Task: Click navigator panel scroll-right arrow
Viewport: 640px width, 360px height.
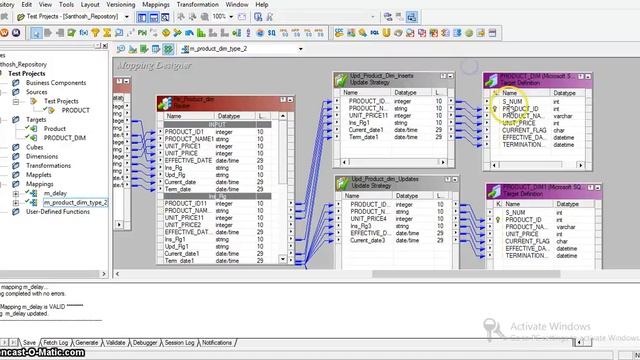Action: [x=104, y=274]
